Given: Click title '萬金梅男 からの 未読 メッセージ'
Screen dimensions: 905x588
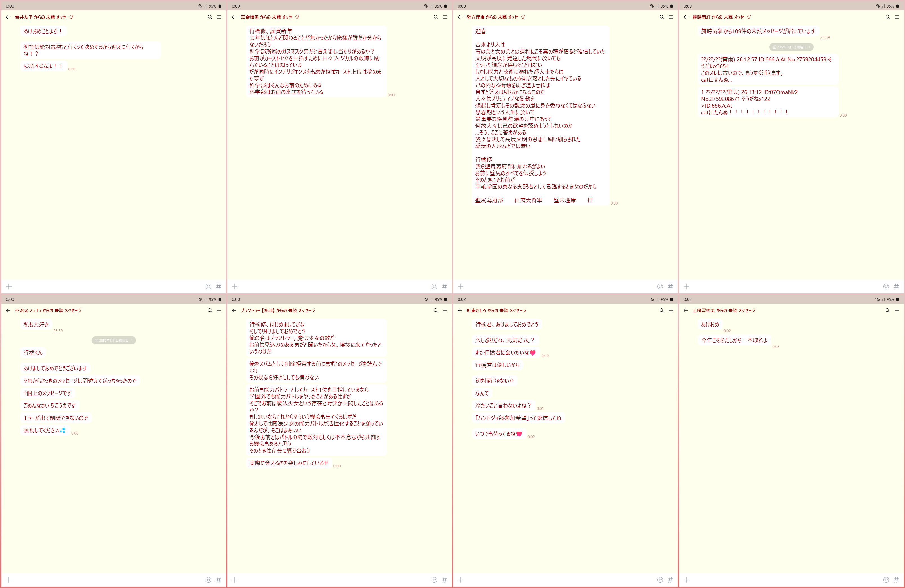Looking at the screenshot, I should [270, 17].
